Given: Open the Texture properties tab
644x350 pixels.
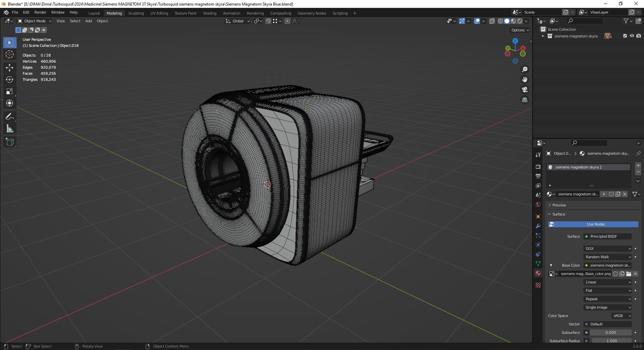Looking at the screenshot, I should pyautogui.click(x=538, y=285).
